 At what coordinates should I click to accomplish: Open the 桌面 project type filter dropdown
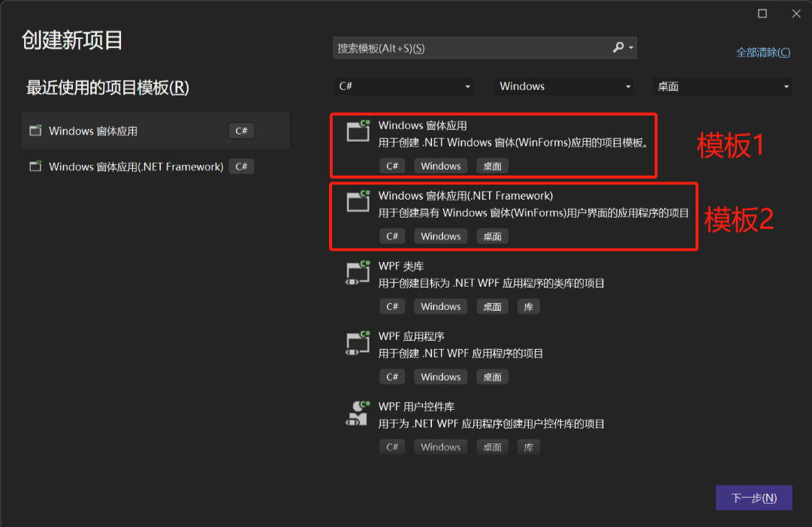723,86
